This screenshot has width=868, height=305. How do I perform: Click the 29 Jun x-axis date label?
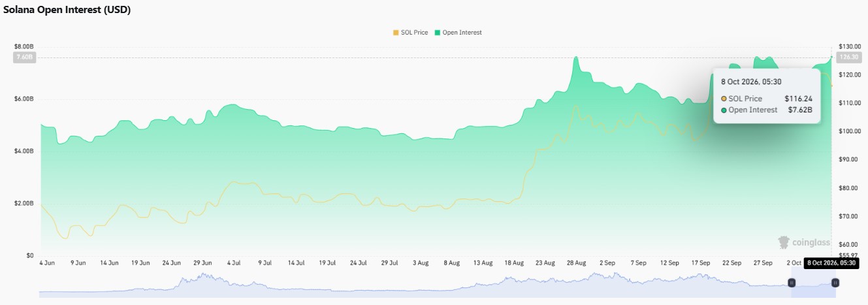click(x=203, y=263)
